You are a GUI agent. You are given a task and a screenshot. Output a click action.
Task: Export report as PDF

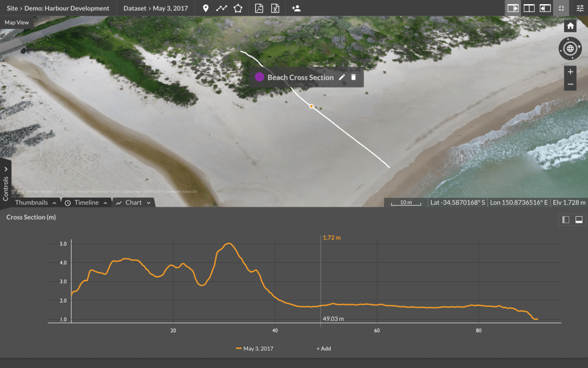click(260, 8)
